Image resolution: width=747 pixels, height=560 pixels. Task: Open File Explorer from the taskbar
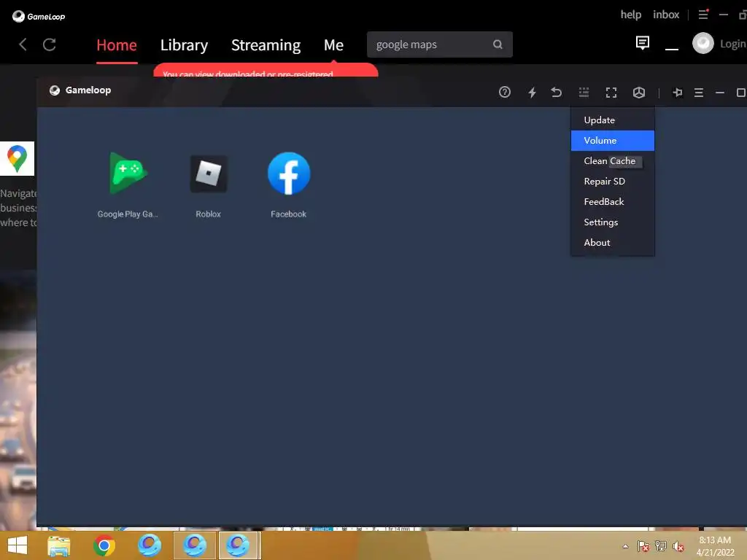point(59,545)
